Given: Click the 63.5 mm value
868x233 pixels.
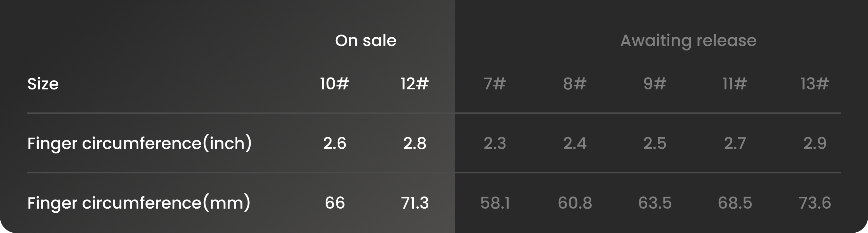Looking at the screenshot, I should tap(655, 203).
